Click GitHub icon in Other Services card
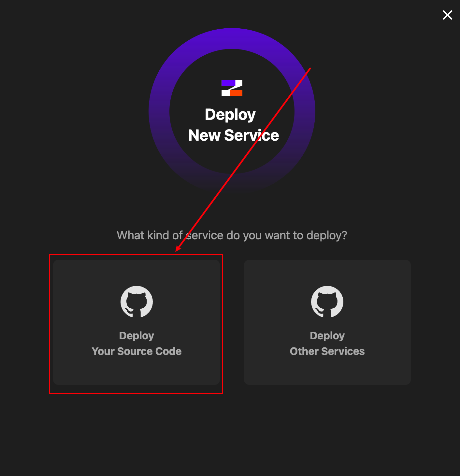Screen dimensions: 460x476 tap(327, 301)
